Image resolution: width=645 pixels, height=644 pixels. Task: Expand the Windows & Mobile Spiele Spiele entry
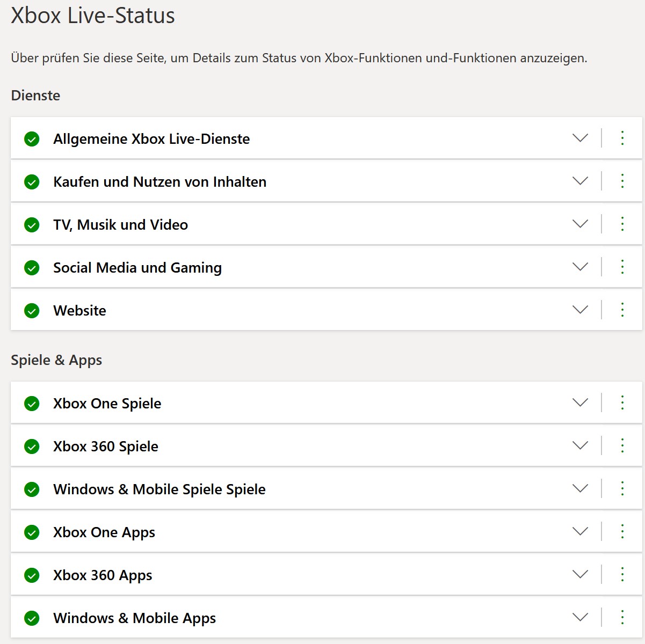pos(580,489)
